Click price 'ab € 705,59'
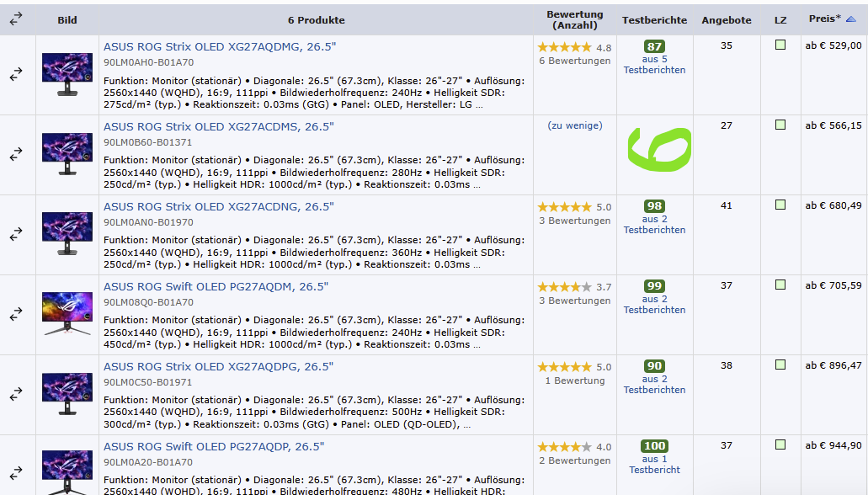The height and width of the screenshot is (495, 868). pyautogui.click(x=833, y=285)
